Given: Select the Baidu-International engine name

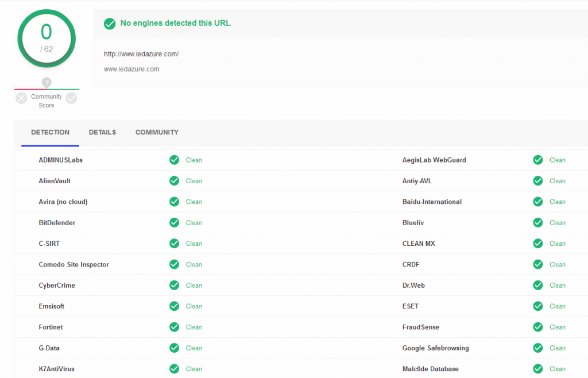Looking at the screenshot, I should (432, 202).
